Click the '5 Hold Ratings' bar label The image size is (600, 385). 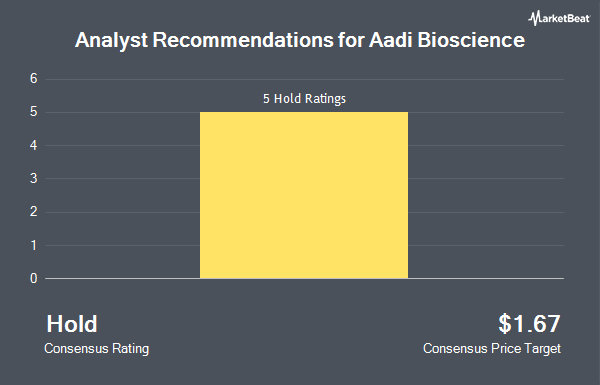click(x=304, y=99)
